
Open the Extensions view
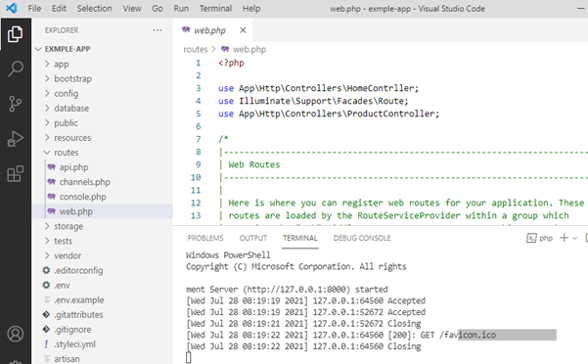pos(15,174)
